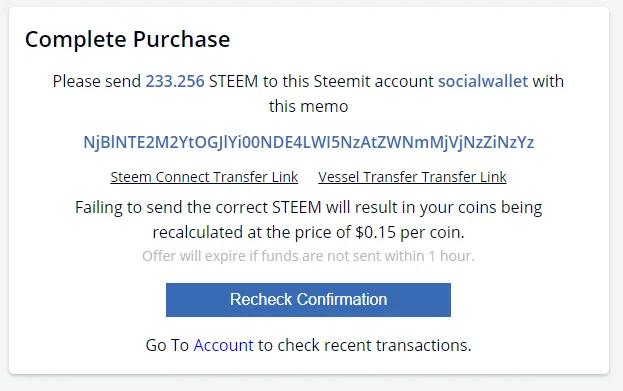
Task: Click the 'recalculated at the price' text
Action: click(221, 232)
